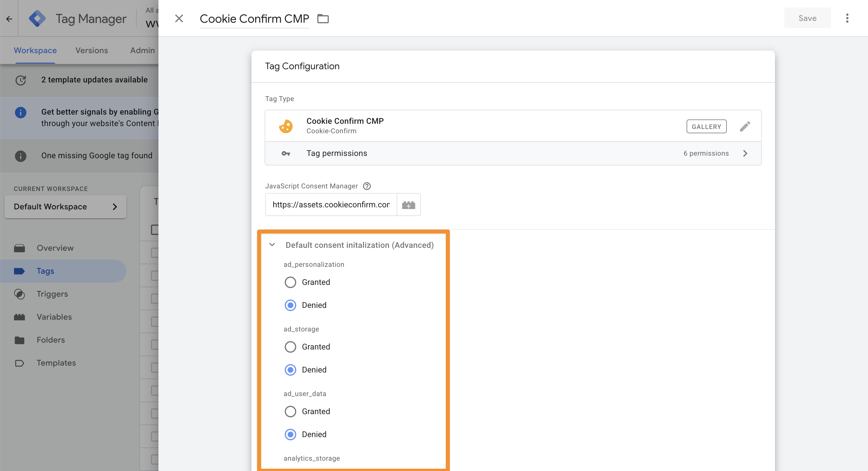Click the Cookie Confirm CMP cookie icon

pos(286,126)
